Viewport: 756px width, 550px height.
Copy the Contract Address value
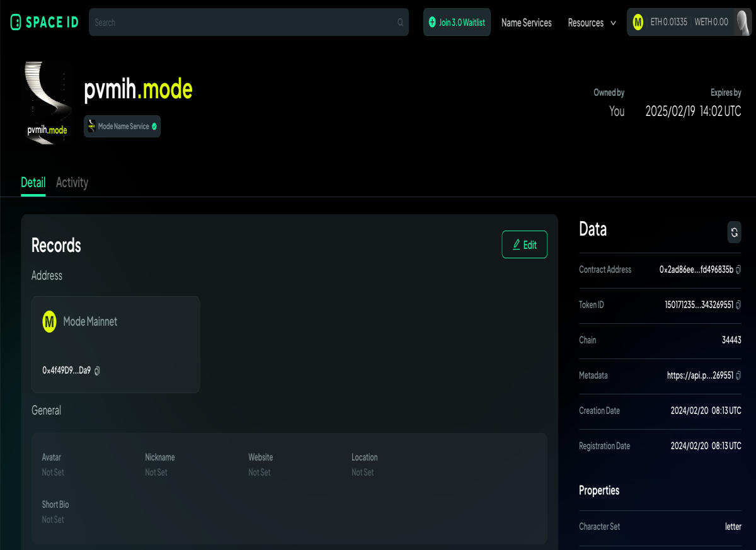pyautogui.click(x=738, y=270)
